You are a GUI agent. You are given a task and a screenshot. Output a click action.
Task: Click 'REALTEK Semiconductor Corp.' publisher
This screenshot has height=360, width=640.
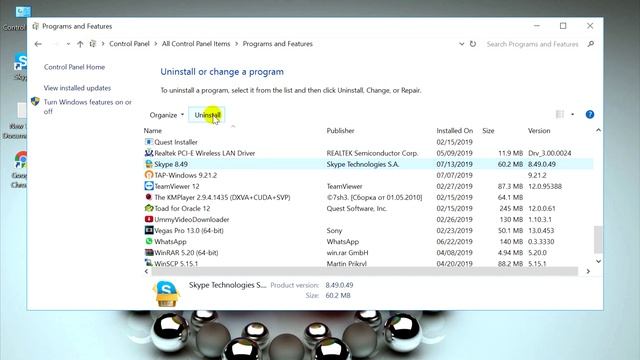(372, 153)
